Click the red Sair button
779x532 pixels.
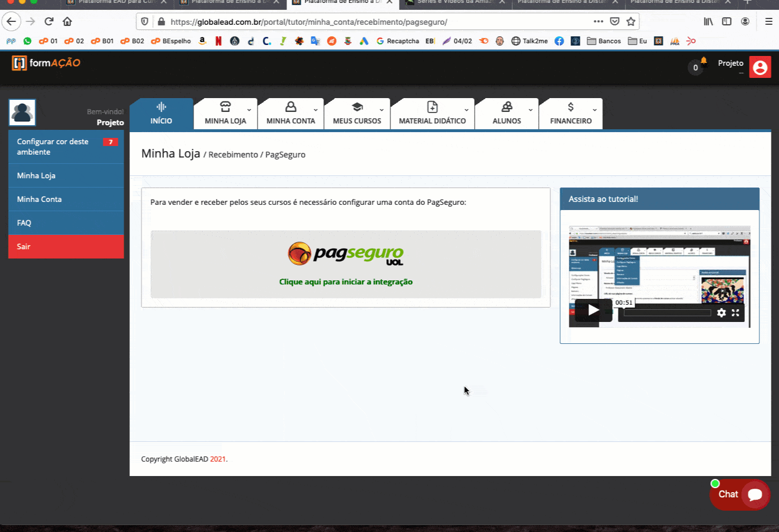pyautogui.click(x=66, y=246)
